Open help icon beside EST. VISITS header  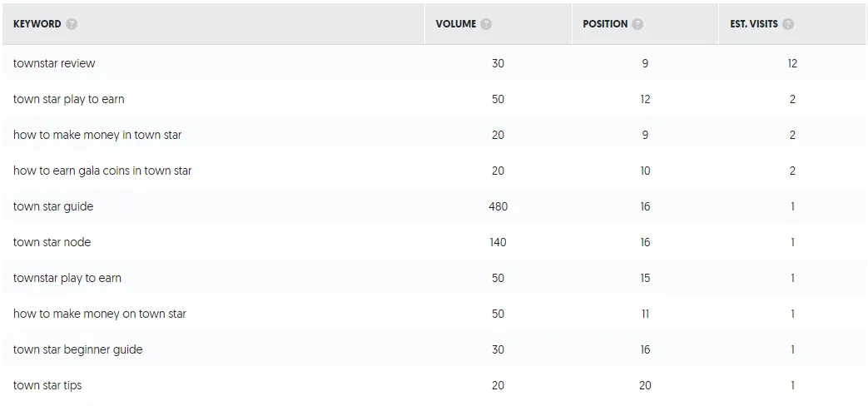point(788,24)
